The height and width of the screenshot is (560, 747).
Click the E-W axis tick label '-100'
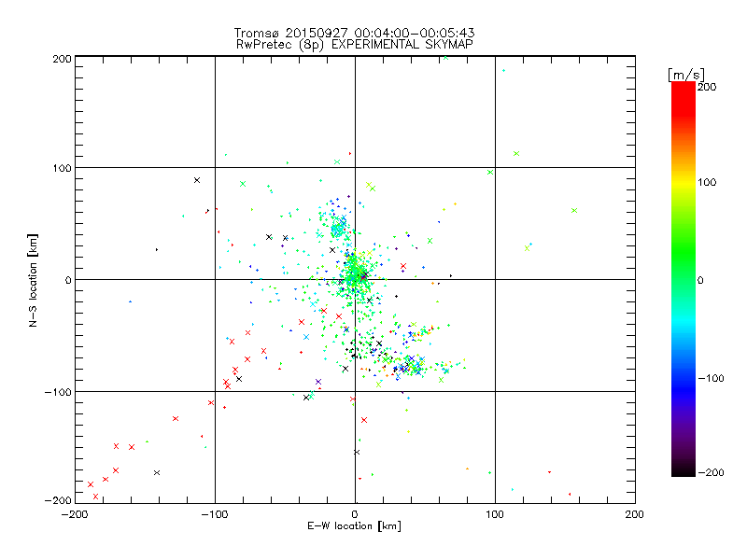point(215,514)
